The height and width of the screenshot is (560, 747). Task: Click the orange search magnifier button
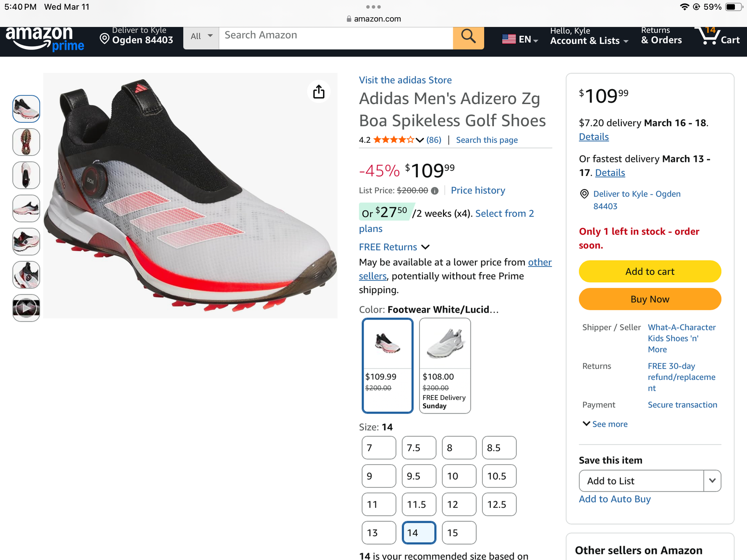point(468,37)
